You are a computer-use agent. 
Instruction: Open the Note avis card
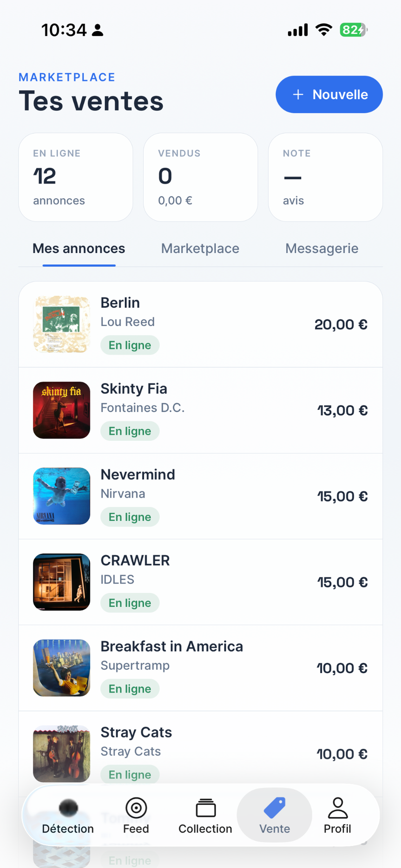tap(325, 177)
